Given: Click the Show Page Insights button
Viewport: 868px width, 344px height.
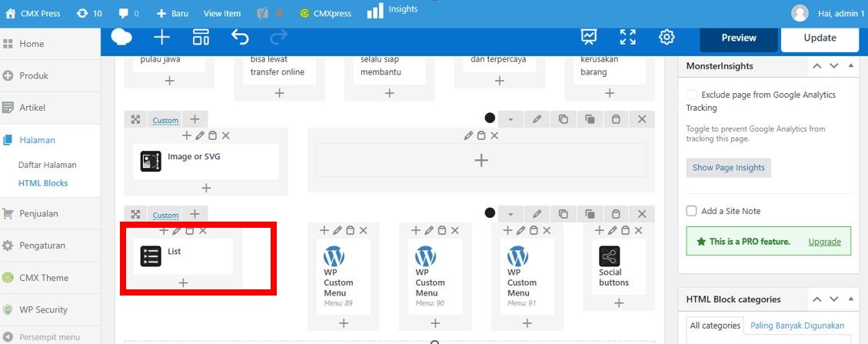Looking at the screenshot, I should [729, 168].
